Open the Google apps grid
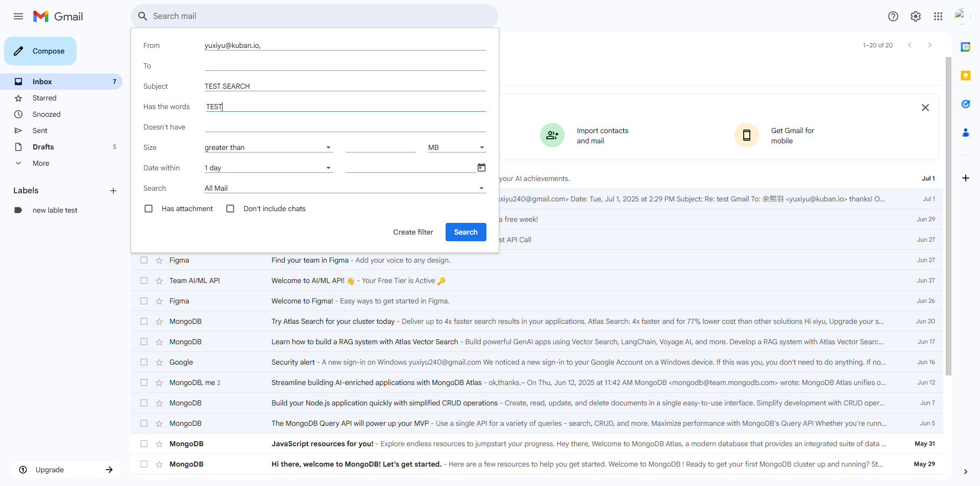Screen dimensions: 980x486 coord(938,16)
